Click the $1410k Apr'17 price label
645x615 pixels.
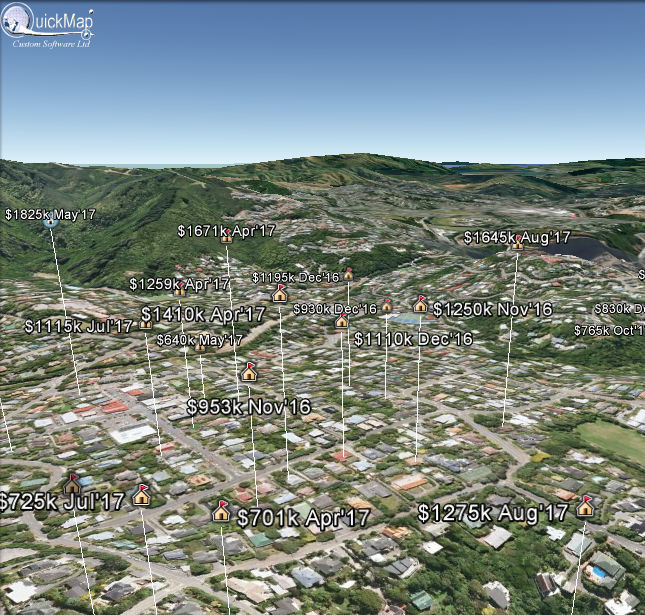pyautogui.click(x=203, y=315)
